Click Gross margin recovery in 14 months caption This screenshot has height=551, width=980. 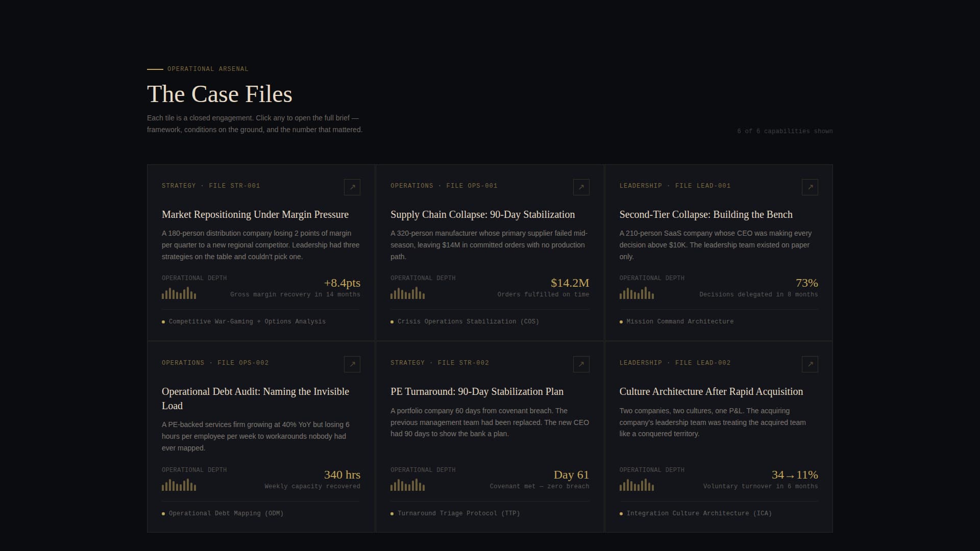(x=295, y=295)
